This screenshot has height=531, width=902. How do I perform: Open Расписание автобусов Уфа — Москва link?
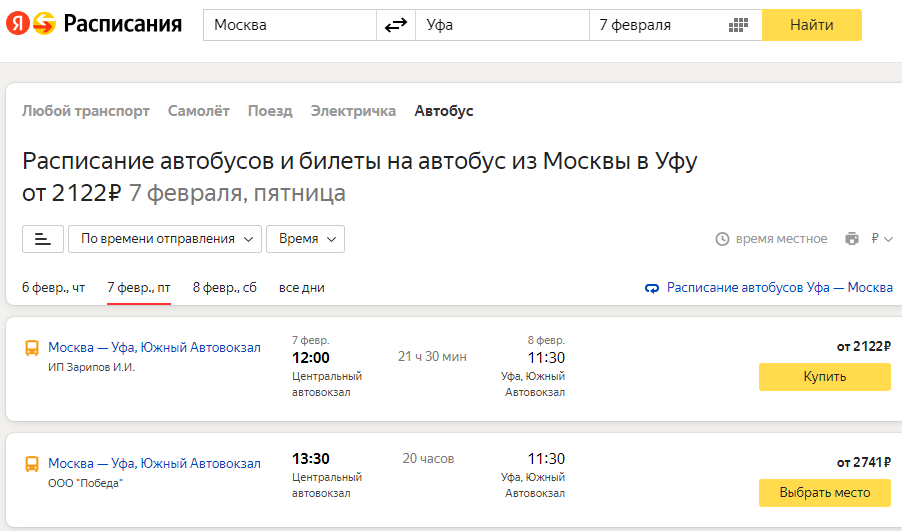click(x=779, y=288)
